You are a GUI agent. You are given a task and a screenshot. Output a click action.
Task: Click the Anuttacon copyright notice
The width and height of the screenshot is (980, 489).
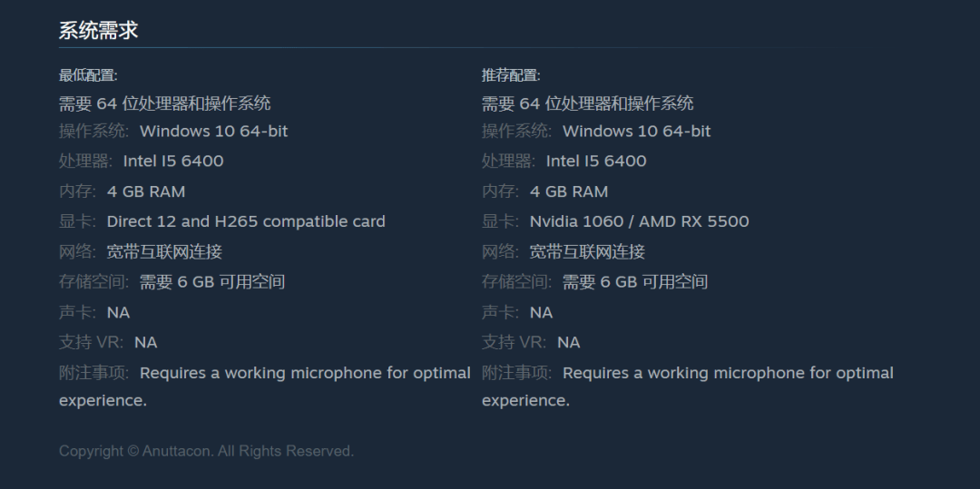(206, 451)
